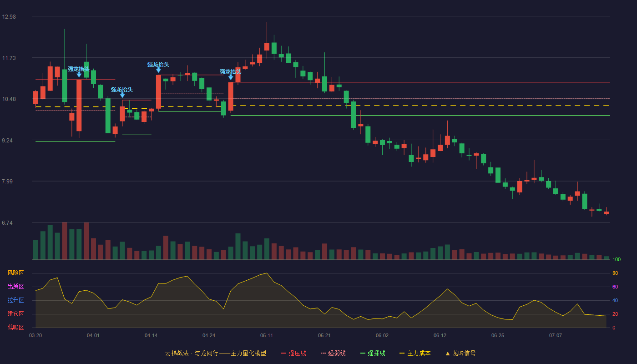
Task: Toggle the 强撑线 legend series
Action: (373, 353)
